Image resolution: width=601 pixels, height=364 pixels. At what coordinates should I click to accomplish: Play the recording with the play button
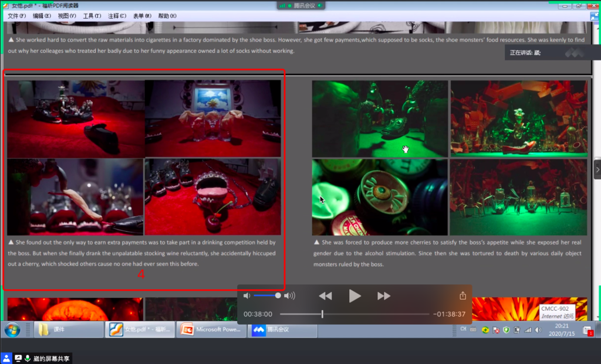pos(354,296)
